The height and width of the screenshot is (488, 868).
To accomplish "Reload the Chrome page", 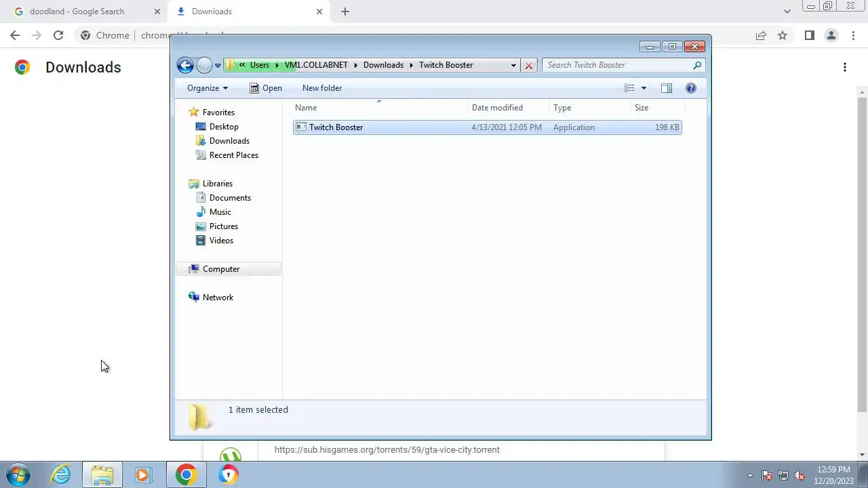I will click(58, 35).
